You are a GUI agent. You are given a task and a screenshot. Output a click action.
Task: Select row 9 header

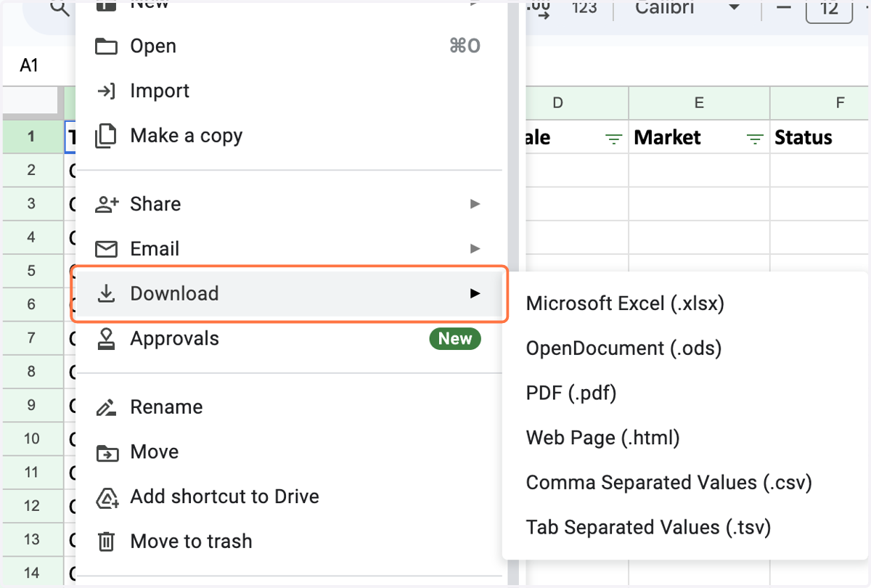pos(31,405)
